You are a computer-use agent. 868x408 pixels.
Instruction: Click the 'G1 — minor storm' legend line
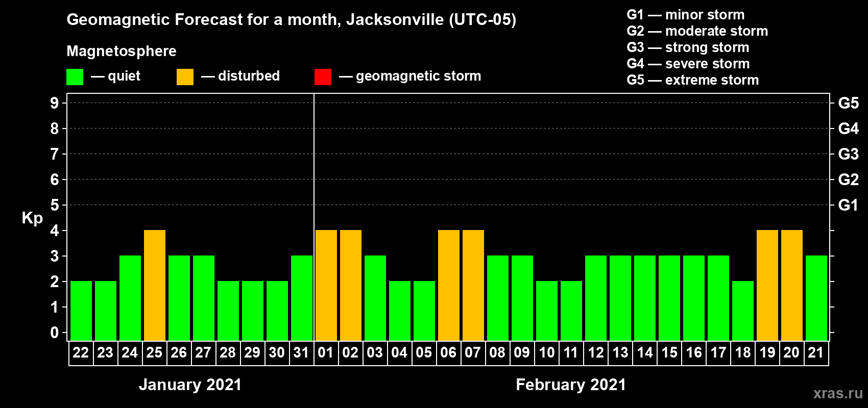tap(686, 15)
